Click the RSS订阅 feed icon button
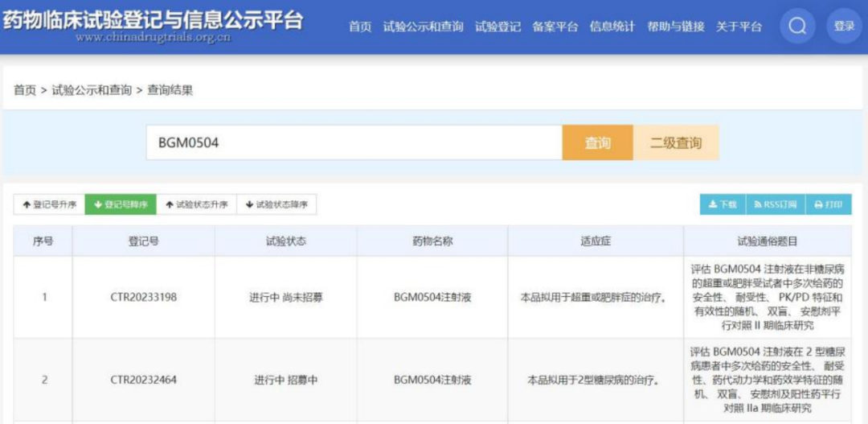The image size is (868, 424). (x=775, y=205)
